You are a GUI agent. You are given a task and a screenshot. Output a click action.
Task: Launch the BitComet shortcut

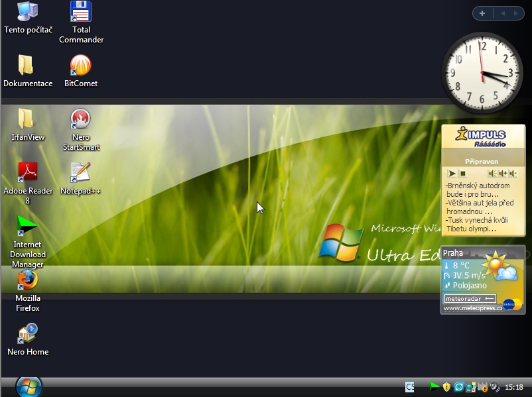(x=81, y=71)
